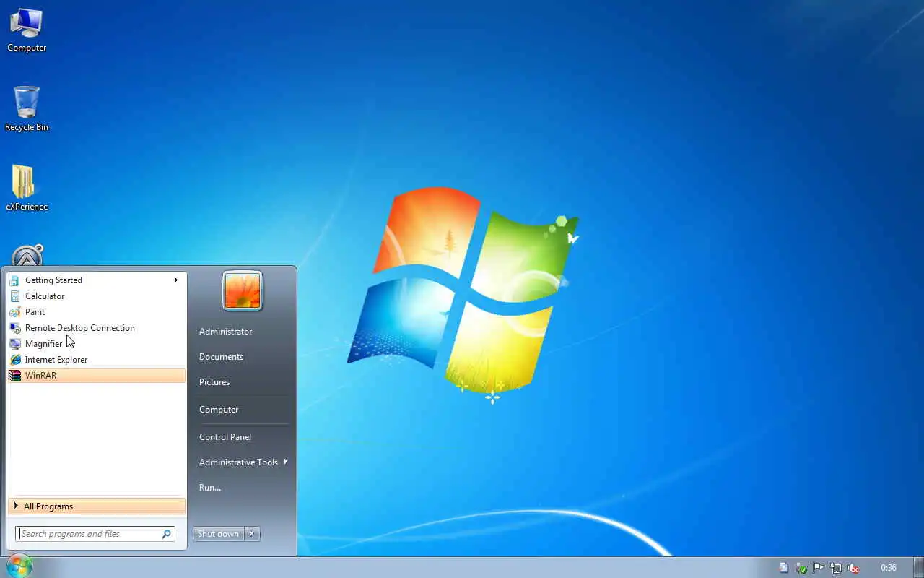Click the document tray icon beside the green checkmark
924x578 pixels.
784,568
